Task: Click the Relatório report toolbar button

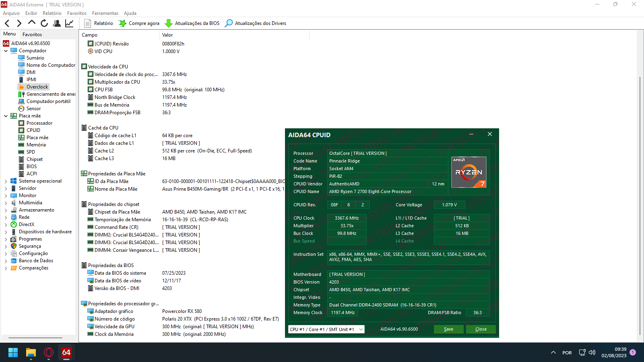Action: [x=99, y=23]
